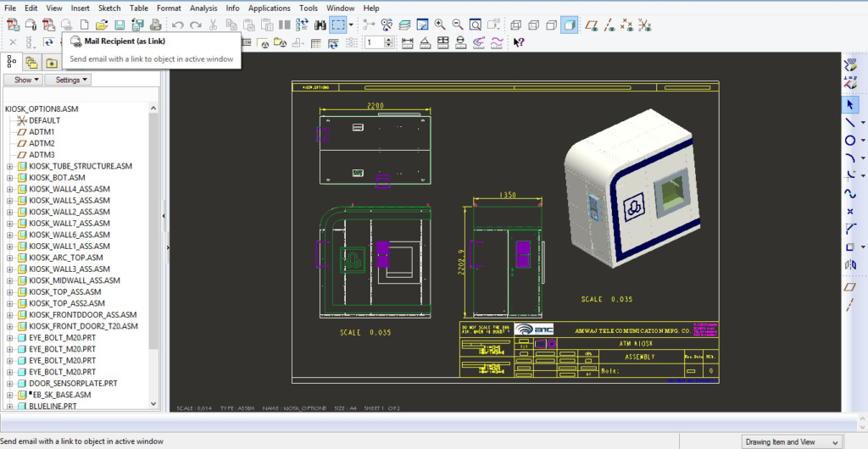
Task: Open the Show dropdown in model tree
Action: (x=23, y=80)
